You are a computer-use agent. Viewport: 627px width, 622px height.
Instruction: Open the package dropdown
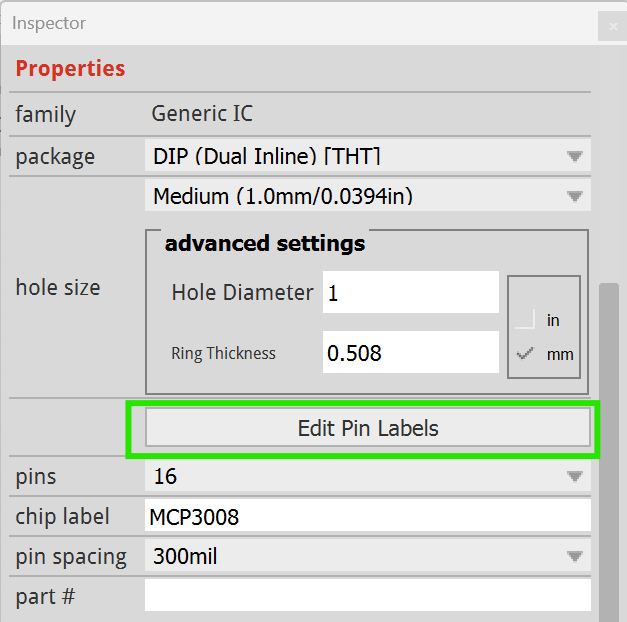[x=367, y=156]
